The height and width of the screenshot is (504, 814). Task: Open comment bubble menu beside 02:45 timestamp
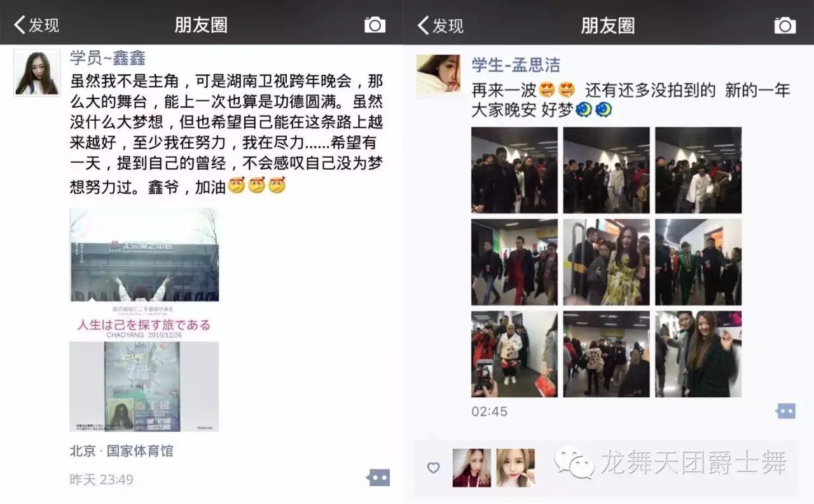click(786, 411)
